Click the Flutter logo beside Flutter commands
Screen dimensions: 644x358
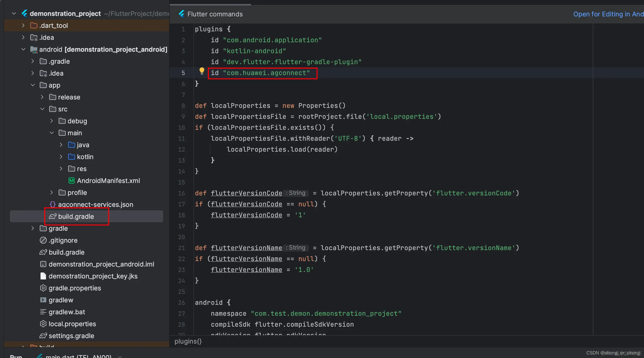click(182, 14)
